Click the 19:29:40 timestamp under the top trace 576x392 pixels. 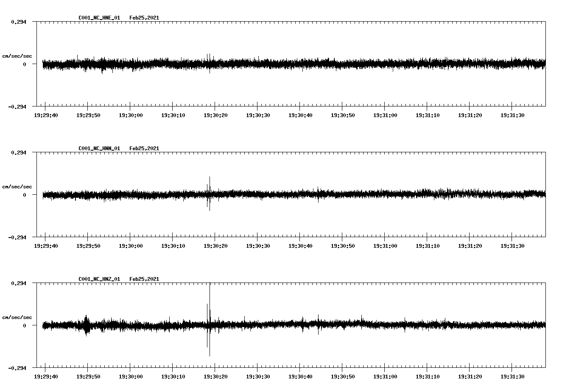[45, 114]
